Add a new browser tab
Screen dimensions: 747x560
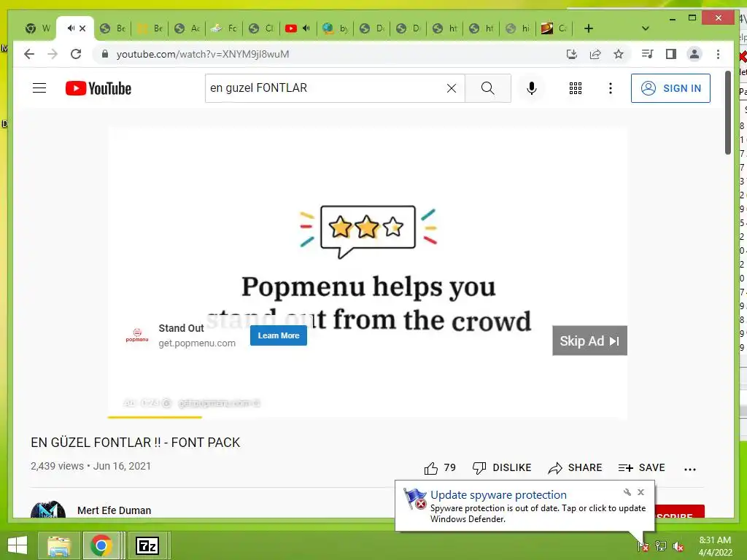(589, 28)
